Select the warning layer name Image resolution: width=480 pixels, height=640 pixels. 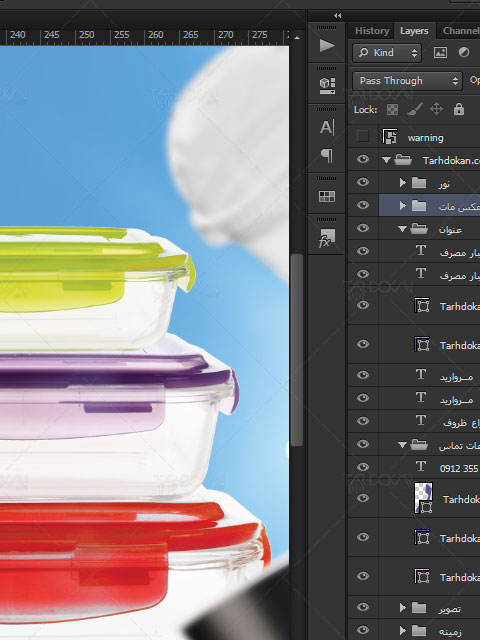coord(425,138)
